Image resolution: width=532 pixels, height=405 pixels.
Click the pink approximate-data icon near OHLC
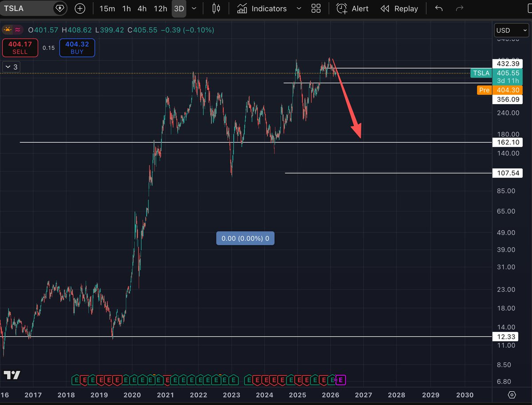tap(18, 30)
